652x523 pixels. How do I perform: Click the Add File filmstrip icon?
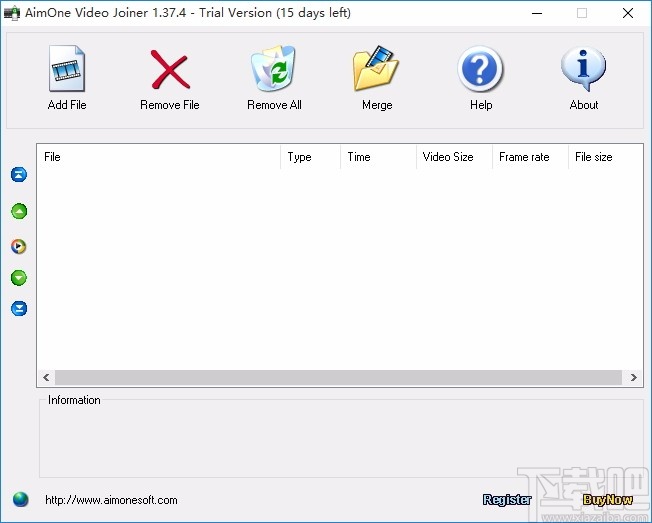coord(67,68)
